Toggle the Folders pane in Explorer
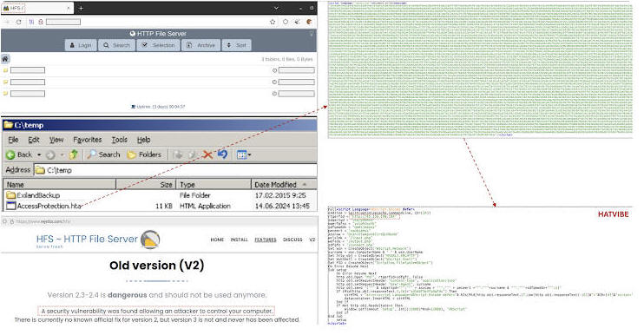 coord(144,154)
